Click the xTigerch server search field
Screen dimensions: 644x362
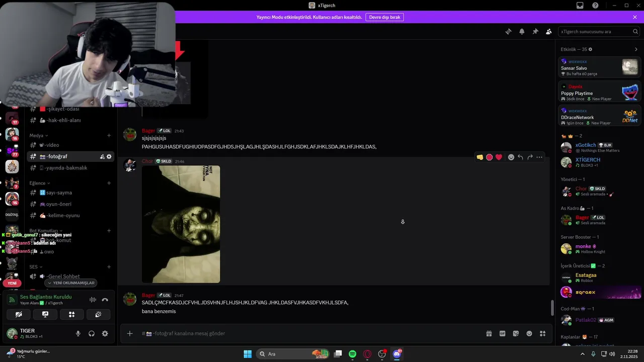click(x=599, y=31)
